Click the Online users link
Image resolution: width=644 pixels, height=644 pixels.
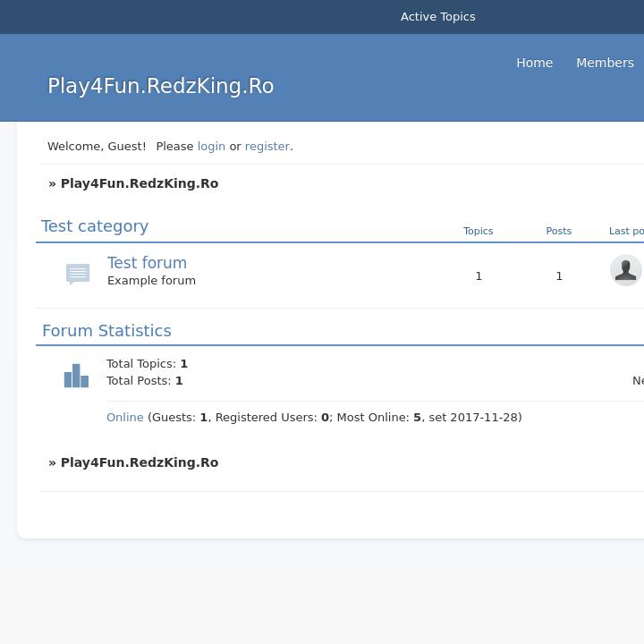point(124,418)
